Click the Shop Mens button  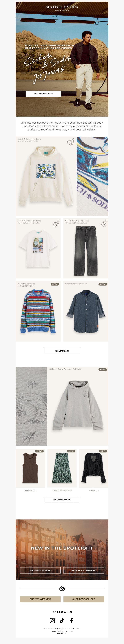(x=62, y=351)
